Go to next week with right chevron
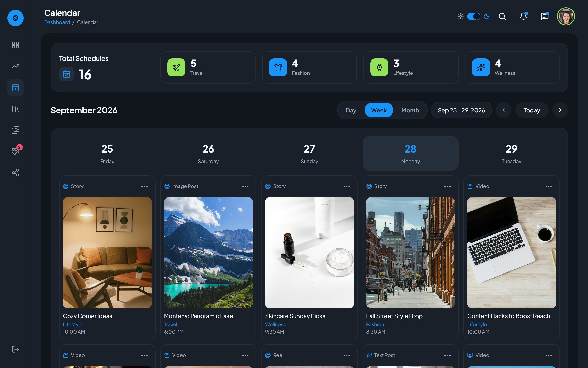 click(560, 110)
